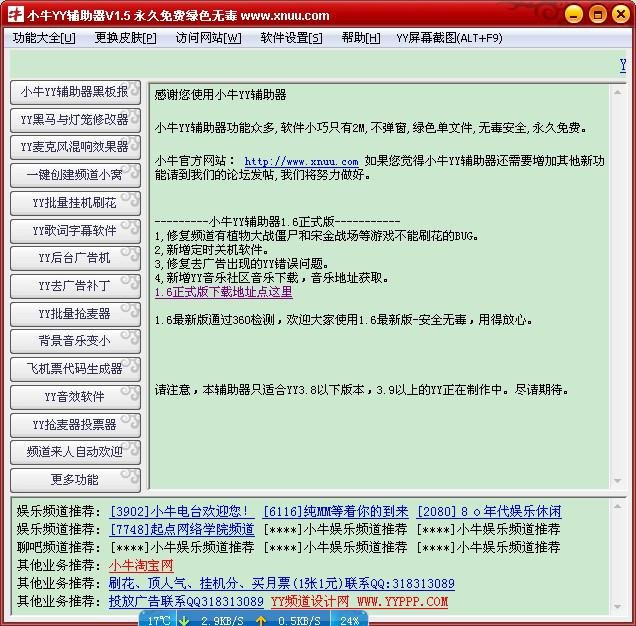Open YY批量挂机刷花 tool
The width and height of the screenshot is (636, 626).
click(x=75, y=203)
